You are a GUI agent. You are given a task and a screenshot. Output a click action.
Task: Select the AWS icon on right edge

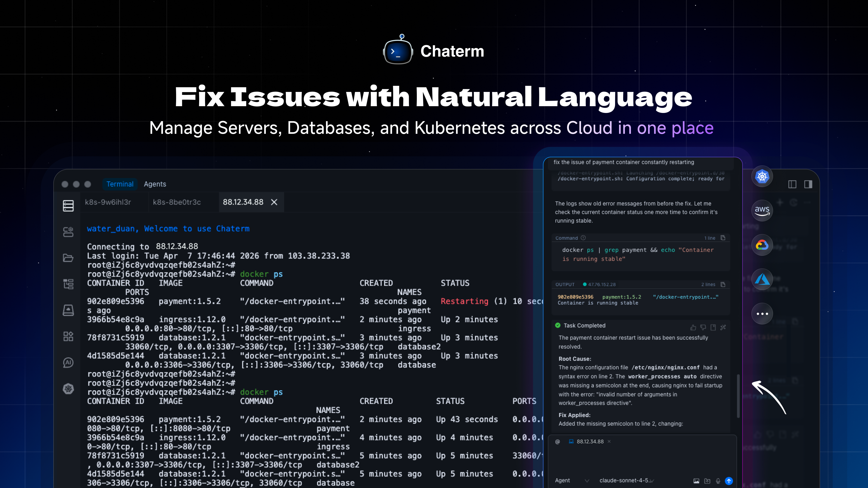click(762, 211)
